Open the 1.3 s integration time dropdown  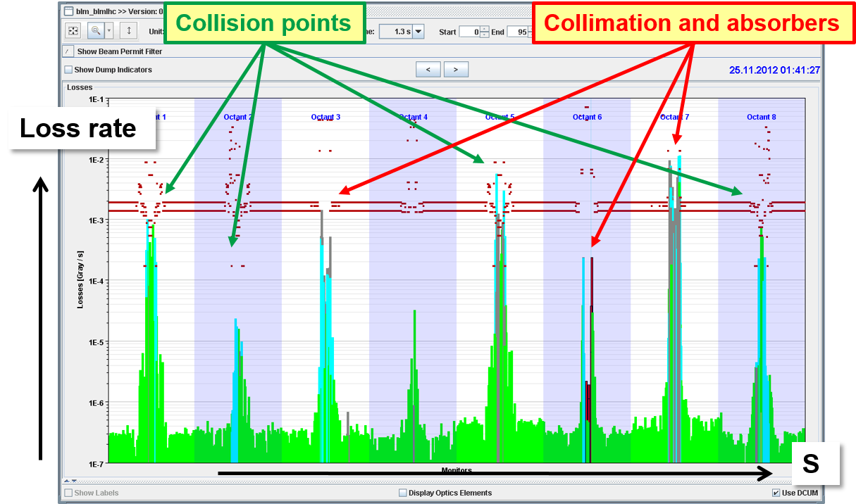pos(418,32)
